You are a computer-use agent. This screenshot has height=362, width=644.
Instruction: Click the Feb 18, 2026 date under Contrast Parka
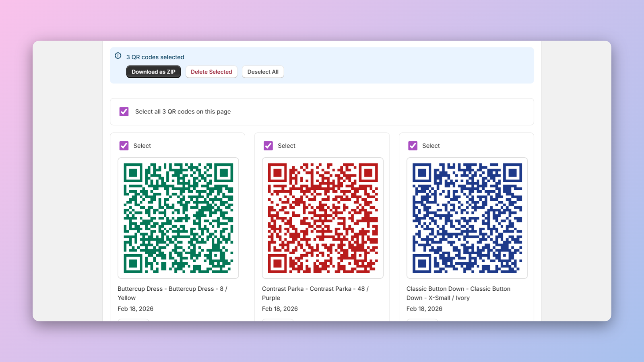pos(280,309)
